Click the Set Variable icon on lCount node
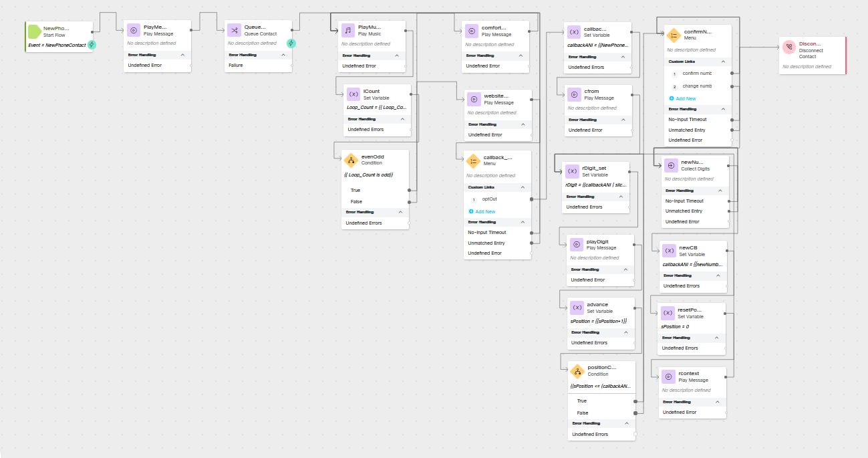 (x=353, y=94)
